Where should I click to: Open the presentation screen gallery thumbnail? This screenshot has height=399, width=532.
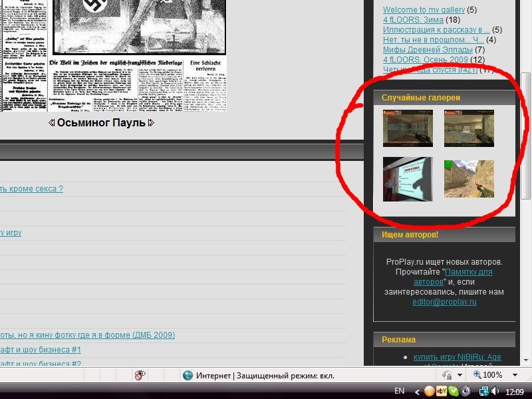click(x=408, y=180)
